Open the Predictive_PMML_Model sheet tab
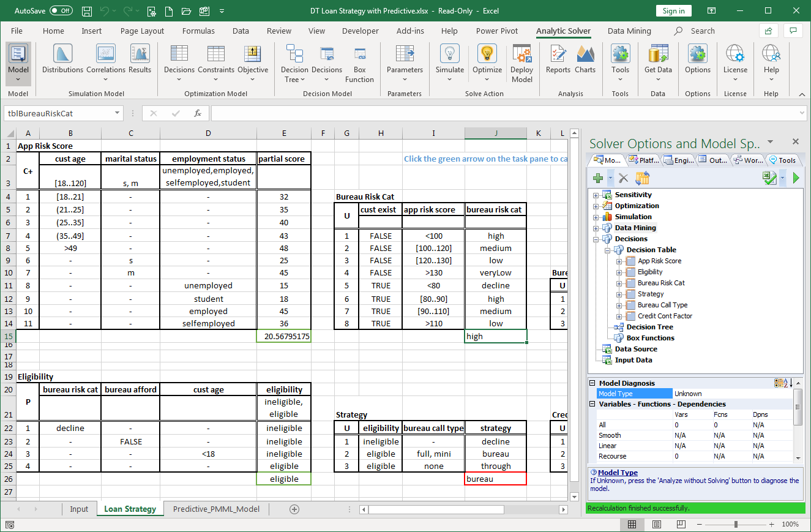 (x=215, y=509)
